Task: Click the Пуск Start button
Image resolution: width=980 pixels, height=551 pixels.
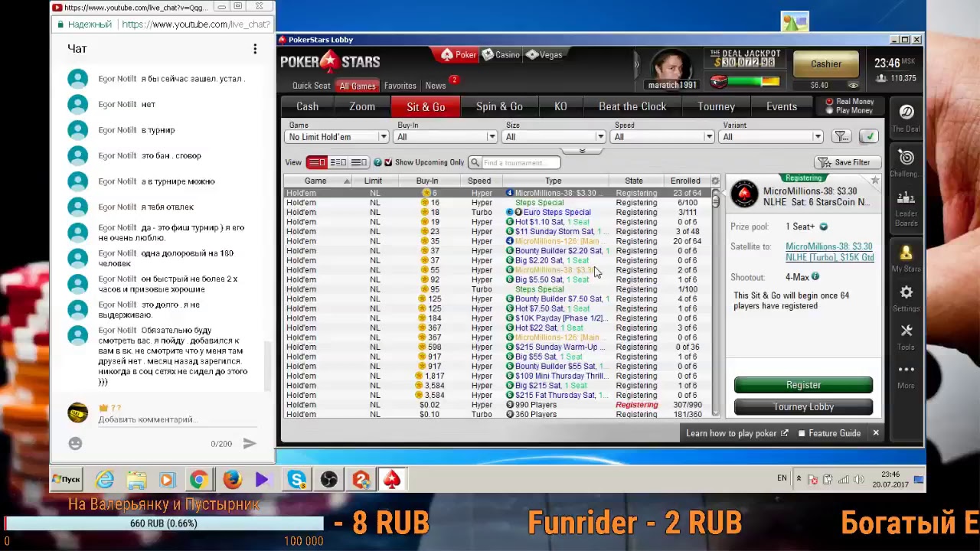Action: coord(66,480)
